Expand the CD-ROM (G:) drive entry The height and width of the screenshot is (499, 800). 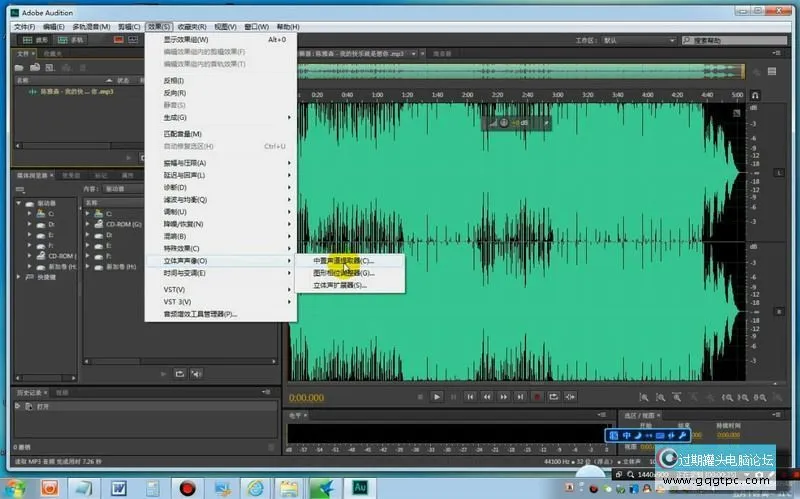[x=89, y=225]
